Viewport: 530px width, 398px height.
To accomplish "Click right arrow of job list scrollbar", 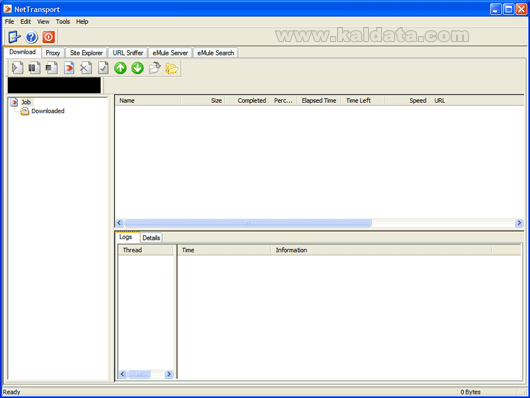I will coord(519,223).
